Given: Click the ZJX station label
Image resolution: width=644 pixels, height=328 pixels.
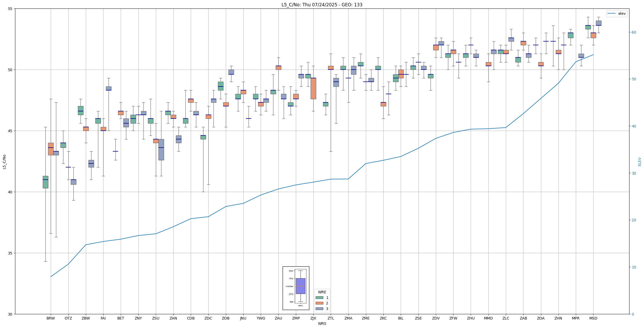Looking at the screenshot, I should 313,318.
